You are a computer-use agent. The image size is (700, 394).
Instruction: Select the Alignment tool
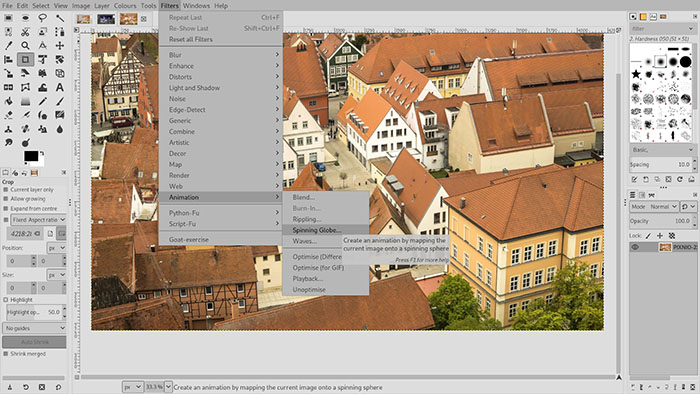[x=8, y=59]
